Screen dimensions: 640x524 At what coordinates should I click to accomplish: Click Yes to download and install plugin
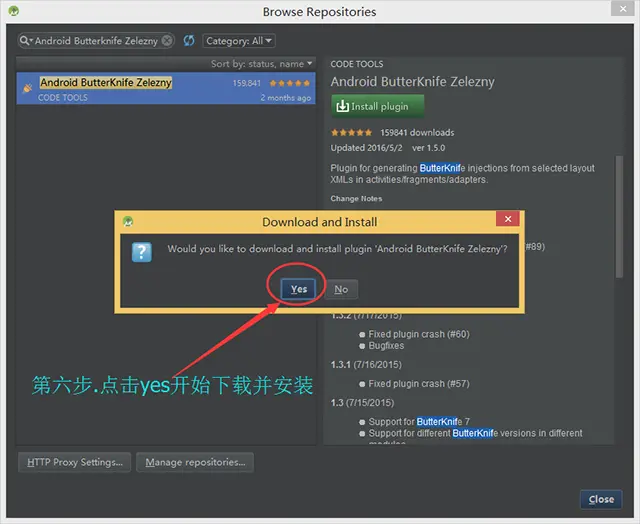[x=298, y=289]
